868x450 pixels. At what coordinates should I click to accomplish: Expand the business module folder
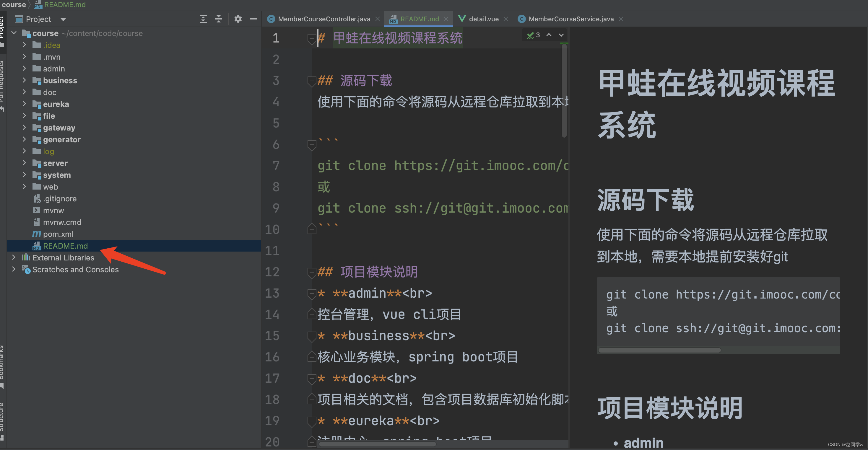coord(24,80)
